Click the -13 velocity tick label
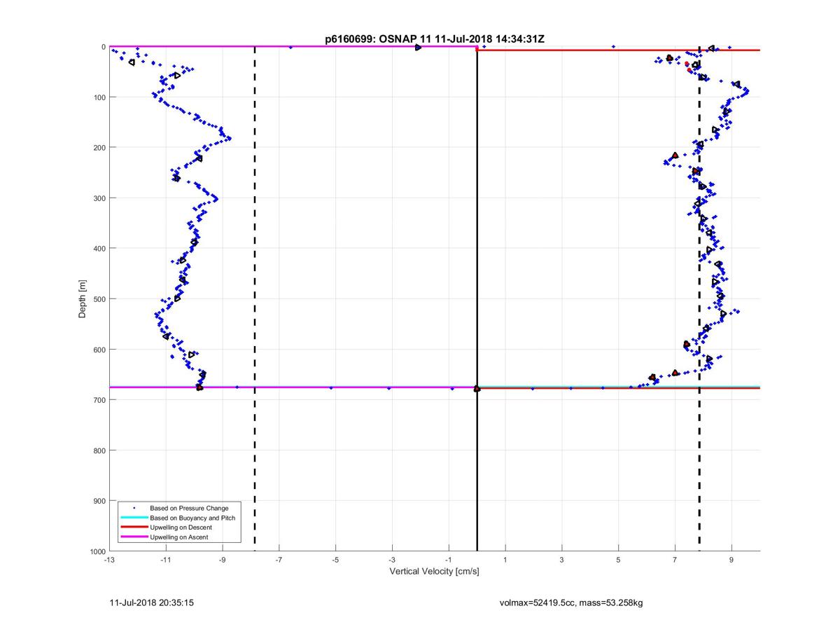This screenshot has height=620, width=840. click(x=109, y=560)
